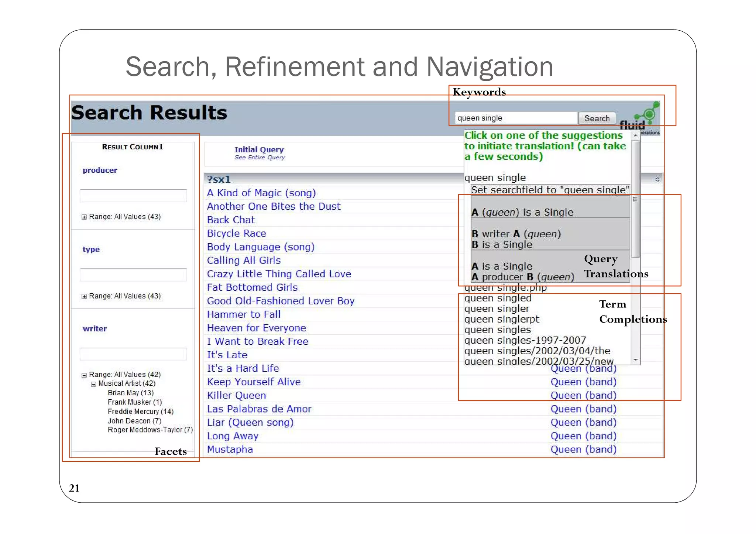The width and height of the screenshot is (756, 534).
Task: Open Heaven for Everyone result
Action: 256,328
